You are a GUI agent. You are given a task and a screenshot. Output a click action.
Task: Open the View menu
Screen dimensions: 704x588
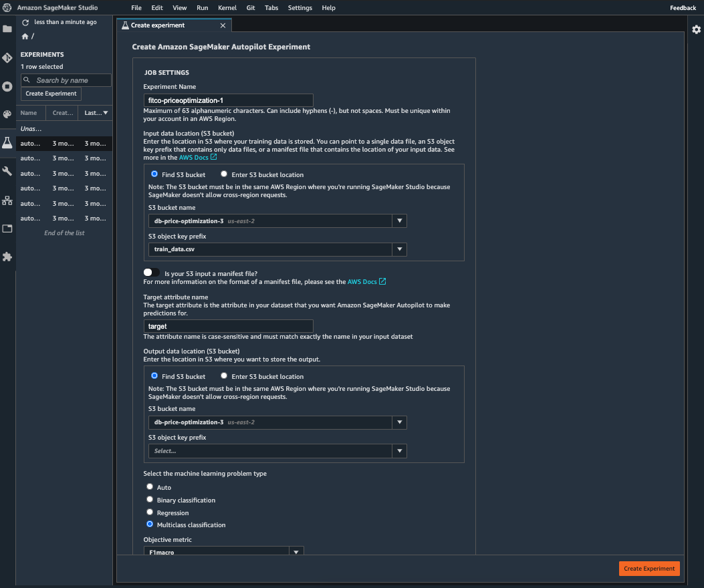coord(180,7)
